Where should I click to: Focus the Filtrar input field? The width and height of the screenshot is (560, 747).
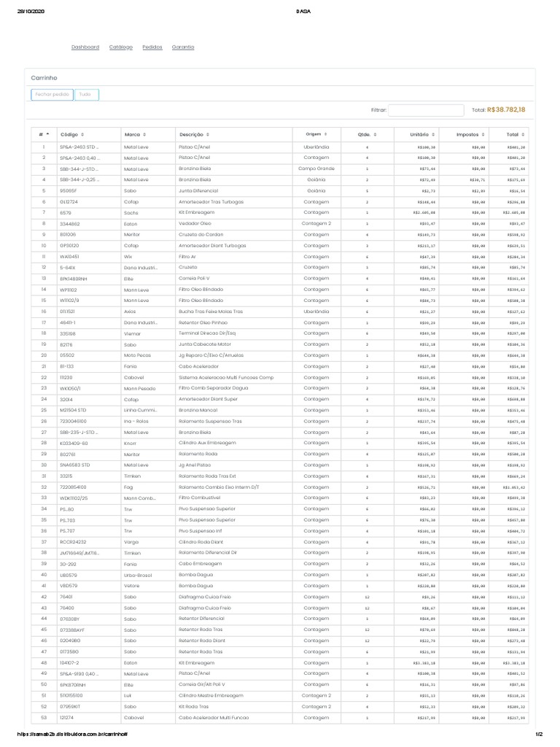pyautogui.click(x=426, y=110)
